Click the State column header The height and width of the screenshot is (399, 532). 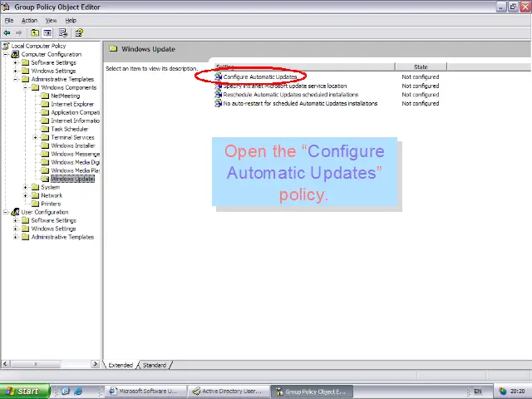coord(421,66)
